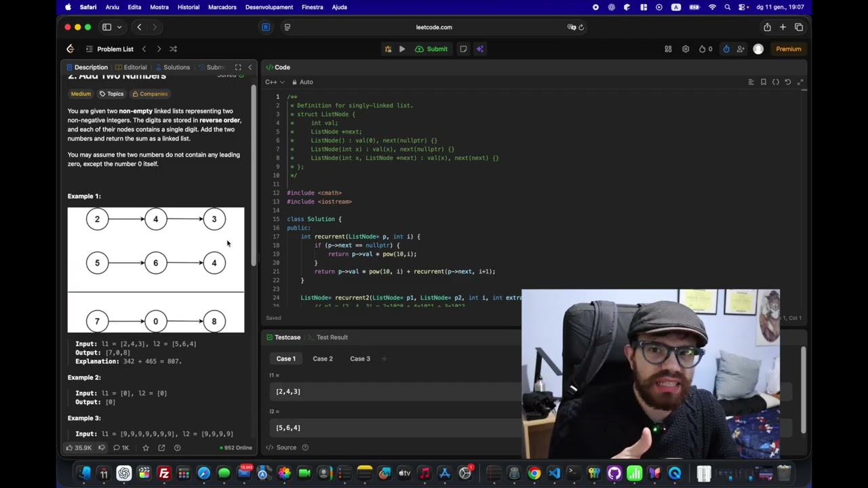Show the Topics tags
This screenshot has height=488, width=868.
coord(111,94)
